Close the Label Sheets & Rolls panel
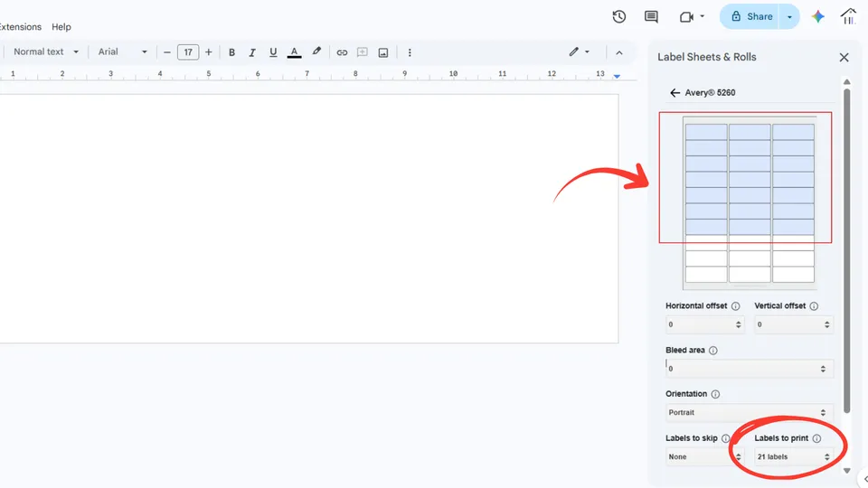This screenshot has width=868, height=488. pyautogui.click(x=844, y=57)
